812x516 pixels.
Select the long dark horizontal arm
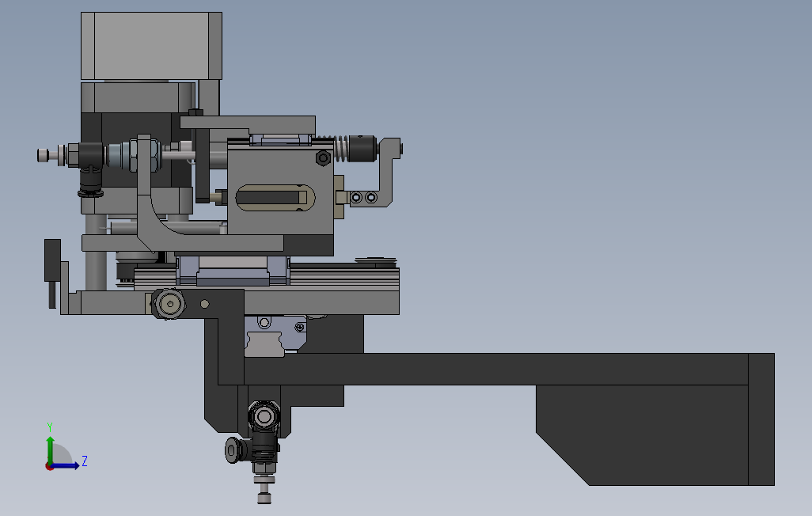point(495,370)
